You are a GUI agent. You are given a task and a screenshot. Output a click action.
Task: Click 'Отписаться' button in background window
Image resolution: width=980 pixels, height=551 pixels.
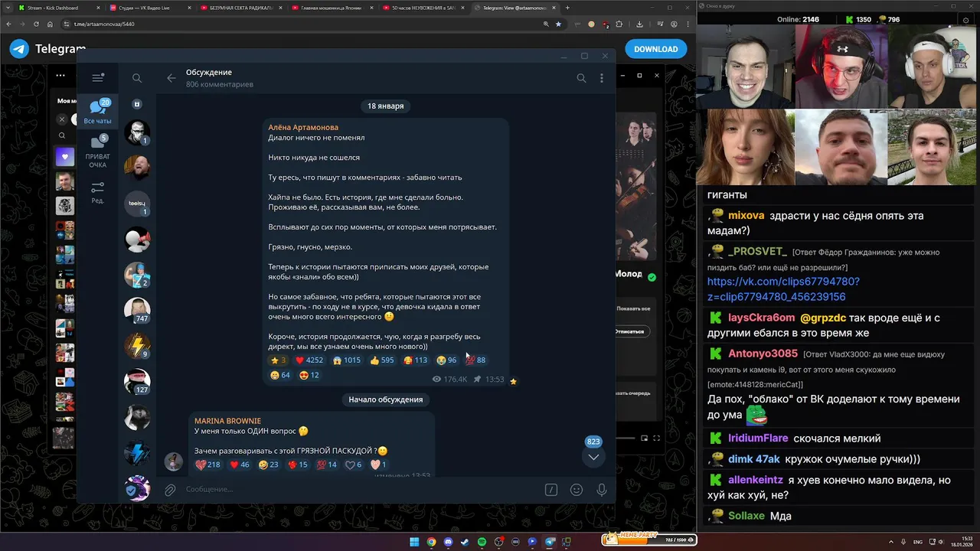point(632,331)
